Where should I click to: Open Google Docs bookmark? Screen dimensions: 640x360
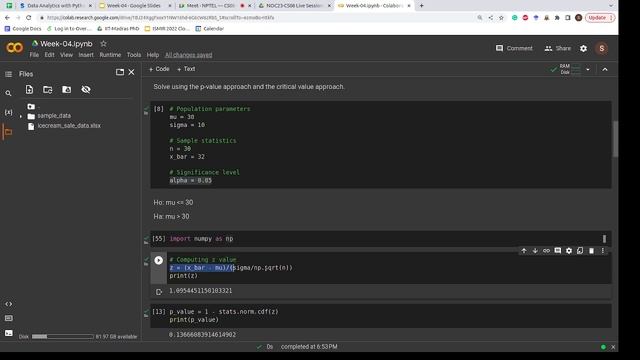[23, 29]
